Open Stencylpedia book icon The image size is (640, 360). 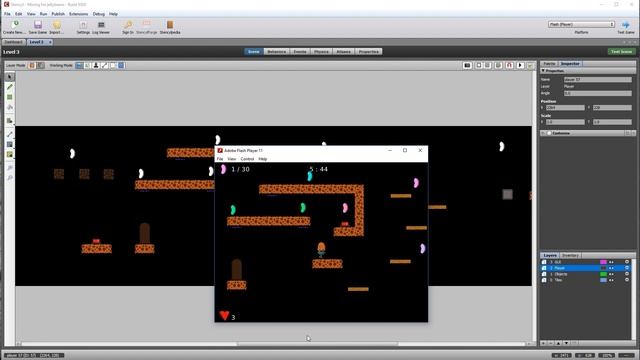coord(170,25)
